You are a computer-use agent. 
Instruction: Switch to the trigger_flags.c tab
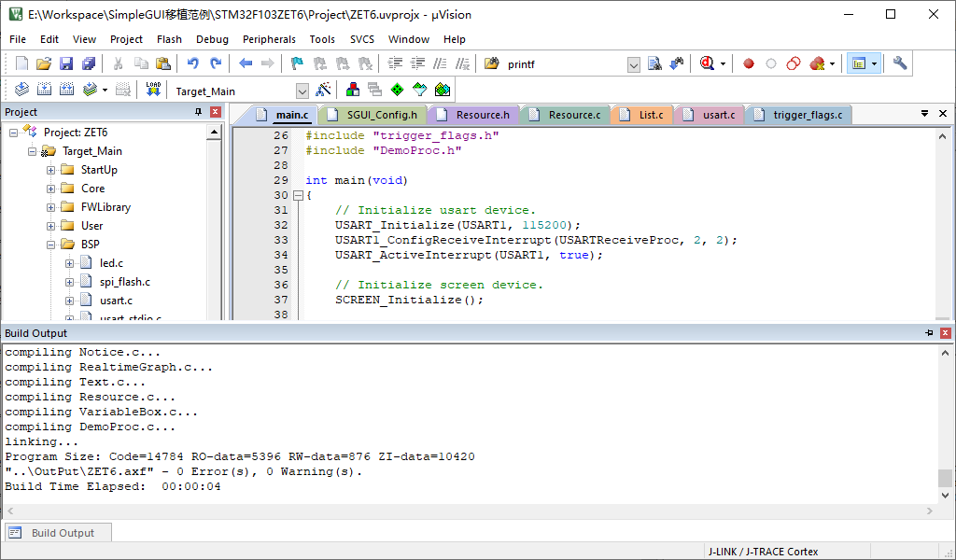[799, 115]
